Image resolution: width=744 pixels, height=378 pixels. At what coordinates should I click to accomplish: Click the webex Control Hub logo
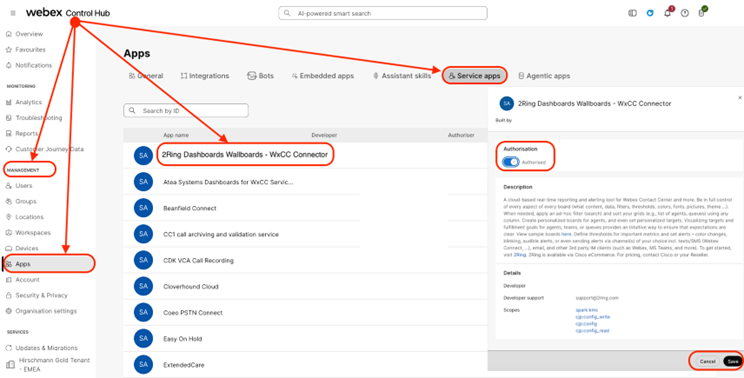click(x=68, y=13)
